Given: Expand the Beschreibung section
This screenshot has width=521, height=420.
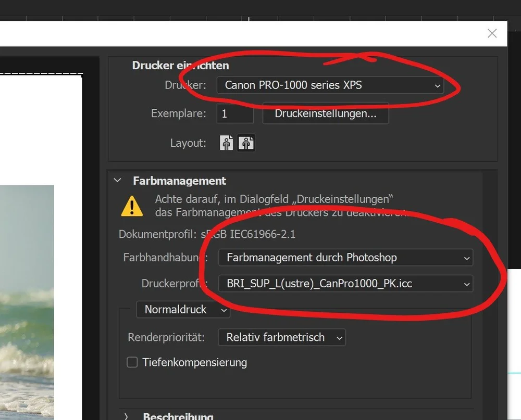Looking at the screenshot, I should coord(126,416).
